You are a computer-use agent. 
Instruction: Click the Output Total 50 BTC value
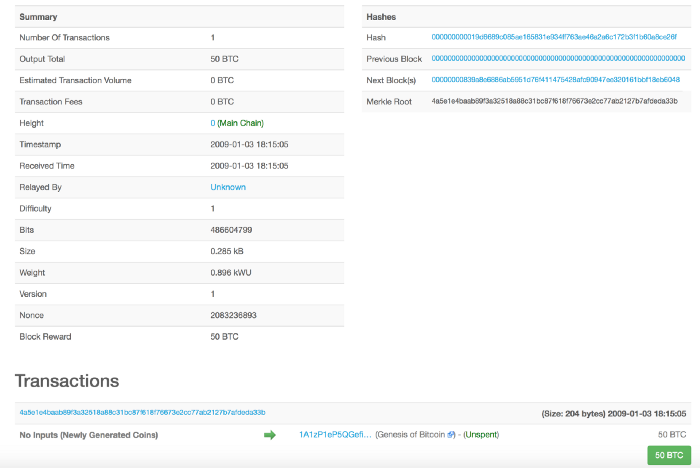pos(225,59)
